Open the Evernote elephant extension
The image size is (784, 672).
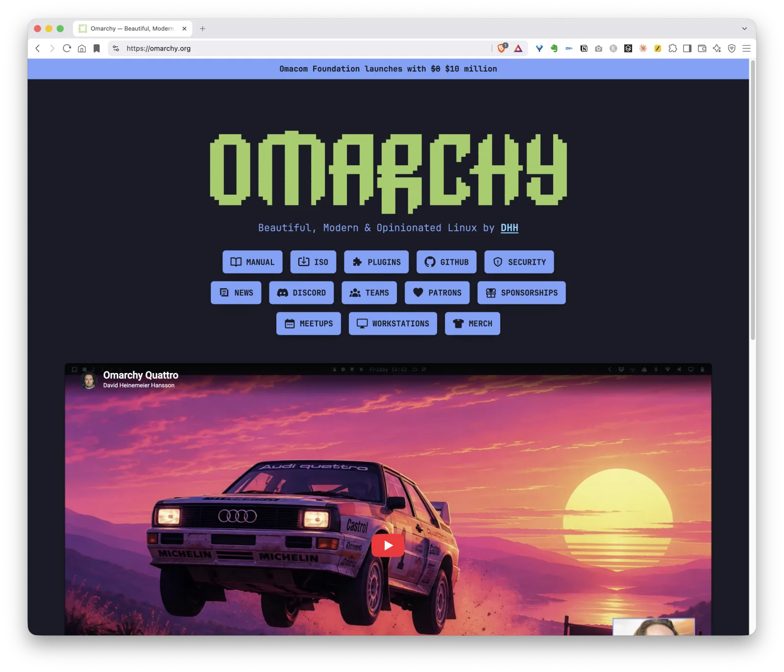554,48
